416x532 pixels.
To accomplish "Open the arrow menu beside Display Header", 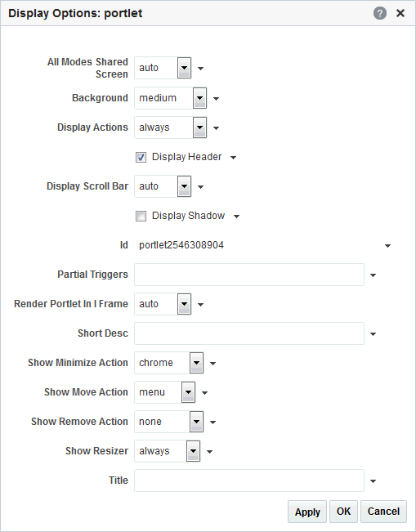I will point(233,158).
